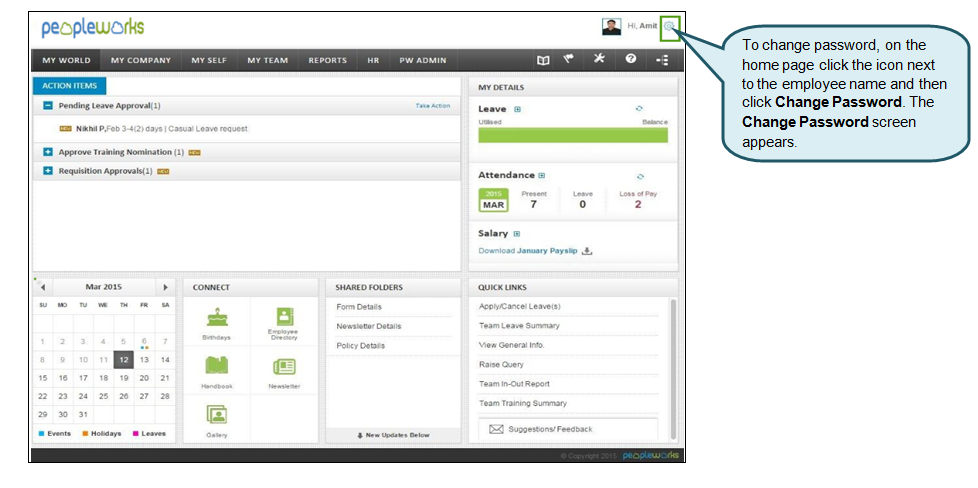The image size is (978, 488).
Task: Click the Suggestions/Feedback button
Action: (547, 429)
